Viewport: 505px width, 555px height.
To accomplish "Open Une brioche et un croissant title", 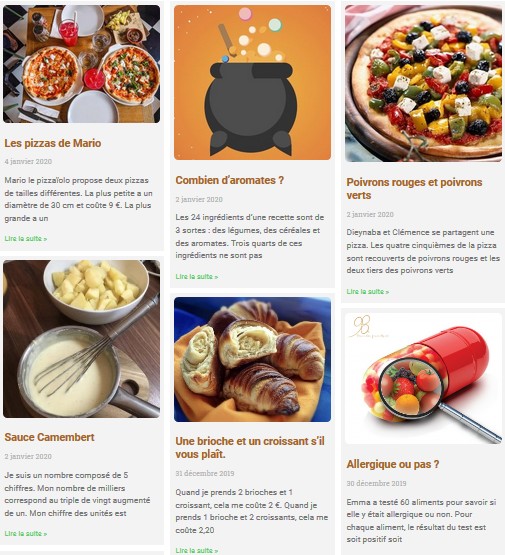I will [250, 447].
